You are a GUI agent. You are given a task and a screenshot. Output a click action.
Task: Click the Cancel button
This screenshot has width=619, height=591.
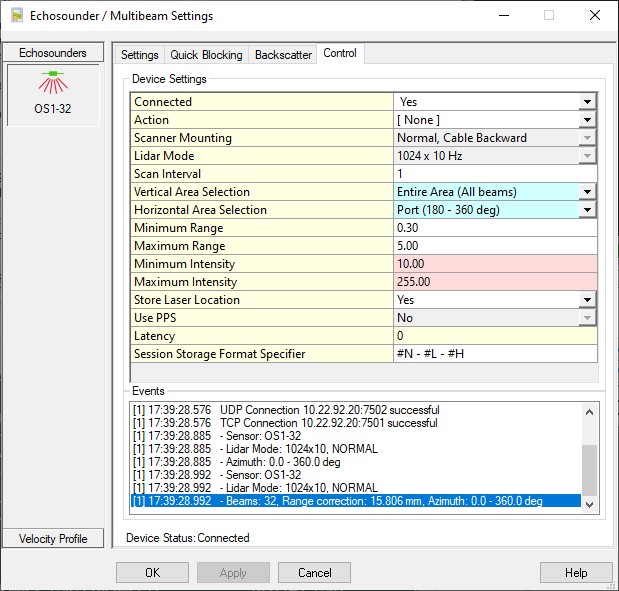(314, 572)
